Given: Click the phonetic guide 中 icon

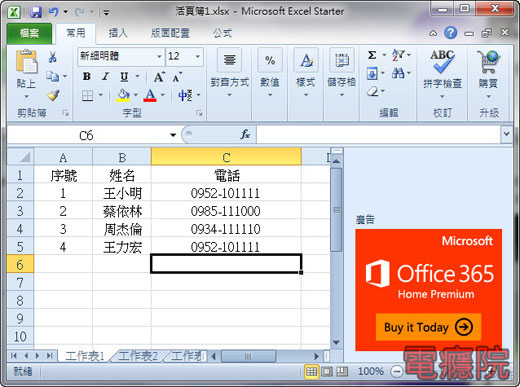Looking at the screenshot, I should (185, 96).
